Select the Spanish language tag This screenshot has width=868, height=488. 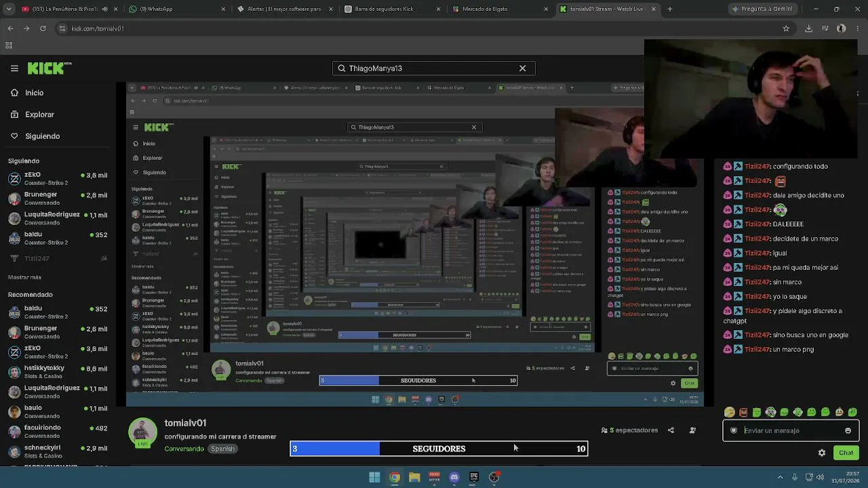click(x=222, y=449)
